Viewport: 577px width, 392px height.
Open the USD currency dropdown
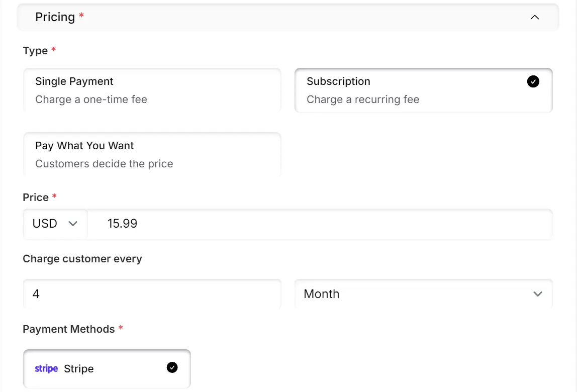coord(55,224)
